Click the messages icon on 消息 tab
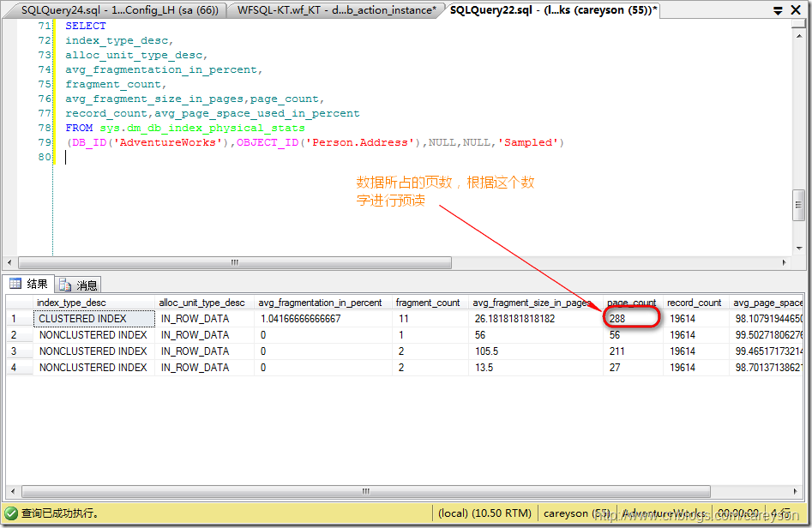Image resolution: width=812 pixels, height=528 pixels. point(64,285)
